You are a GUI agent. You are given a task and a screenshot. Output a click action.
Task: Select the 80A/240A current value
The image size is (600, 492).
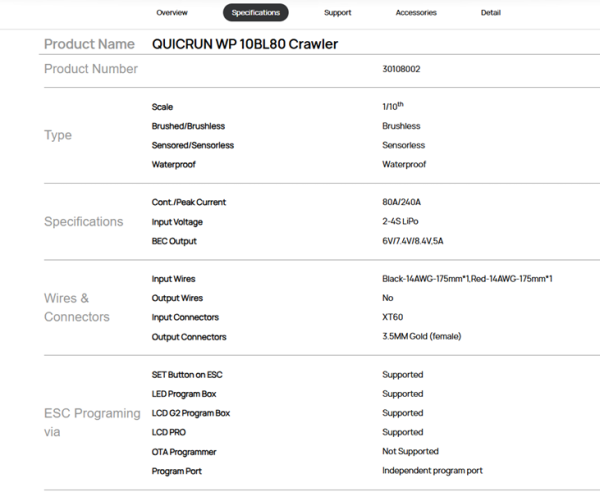click(401, 202)
